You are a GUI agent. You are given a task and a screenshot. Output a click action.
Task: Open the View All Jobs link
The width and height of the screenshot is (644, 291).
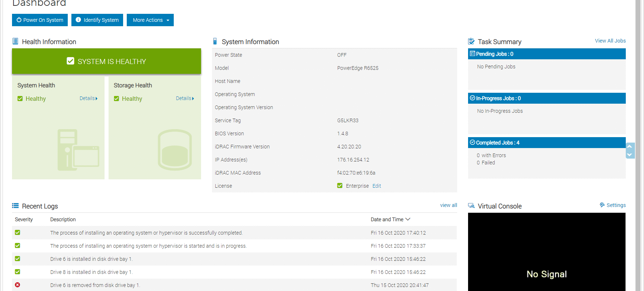pyautogui.click(x=610, y=41)
